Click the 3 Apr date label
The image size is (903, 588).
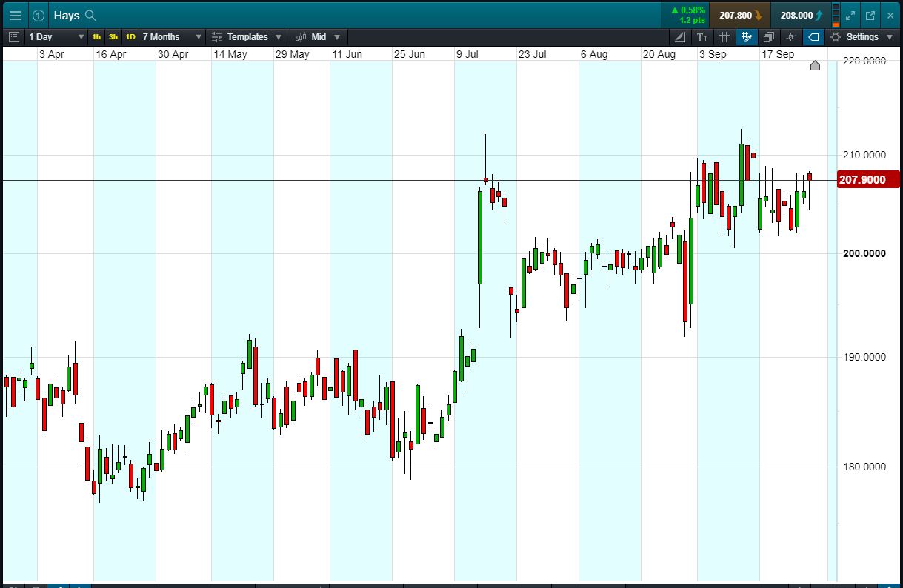[x=52, y=54]
